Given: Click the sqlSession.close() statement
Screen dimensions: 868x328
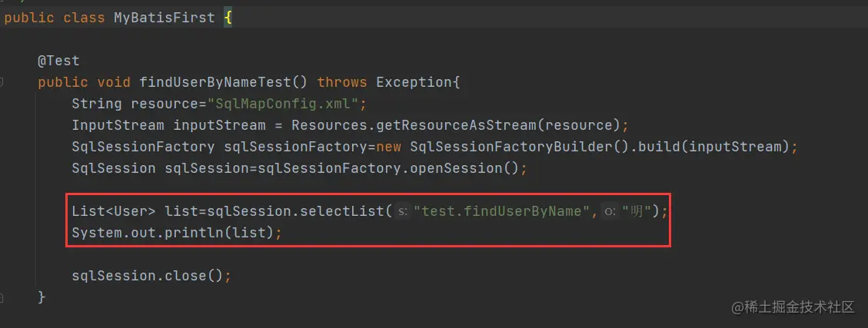Looking at the screenshot, I should [151, 275].
